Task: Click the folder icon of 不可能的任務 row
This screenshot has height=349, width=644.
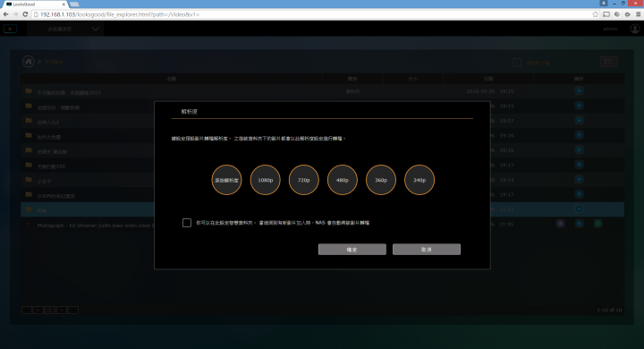Action: (29, 91)
